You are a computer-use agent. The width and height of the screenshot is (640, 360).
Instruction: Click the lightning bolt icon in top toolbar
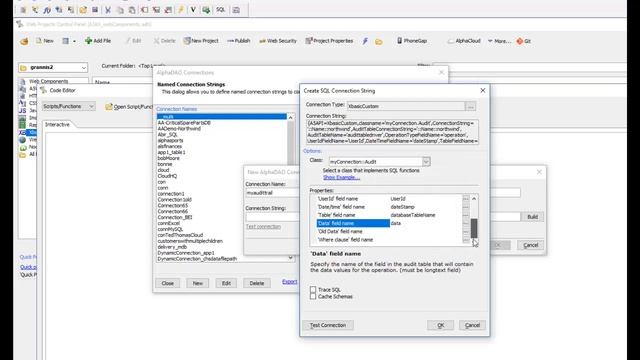tap(181, 10)
